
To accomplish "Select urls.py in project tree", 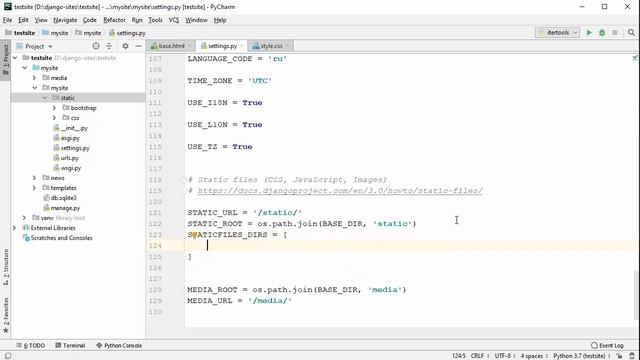I will click(66, 158).
